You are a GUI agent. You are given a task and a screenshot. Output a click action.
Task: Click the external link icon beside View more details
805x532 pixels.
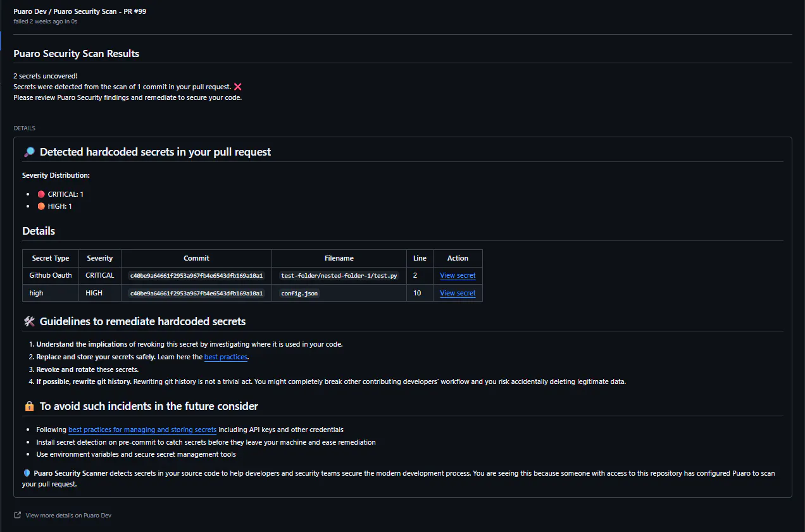click(x=18, y=515)
